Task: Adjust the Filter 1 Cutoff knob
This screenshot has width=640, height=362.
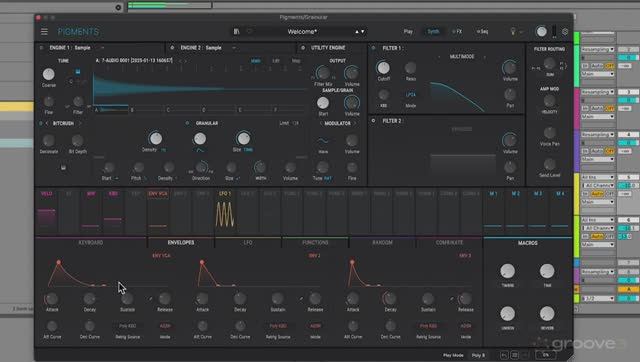Action: (x=383, y=68)
